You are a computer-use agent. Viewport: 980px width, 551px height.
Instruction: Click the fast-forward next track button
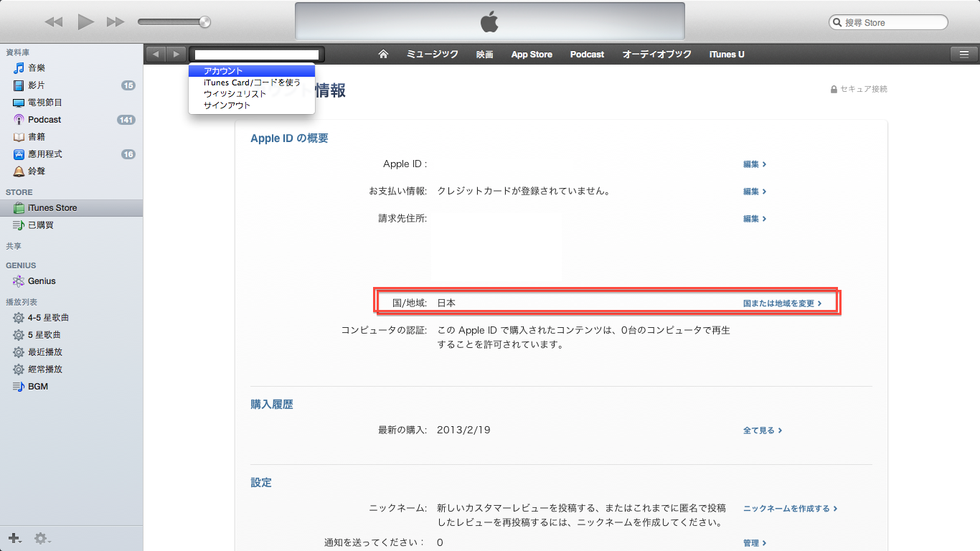click(116, 22)
